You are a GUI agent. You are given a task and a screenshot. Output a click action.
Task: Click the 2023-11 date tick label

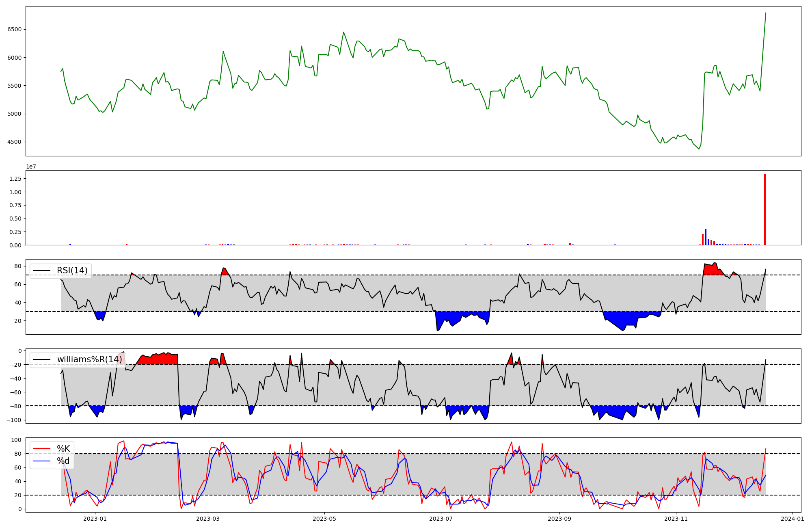point(676,519)
